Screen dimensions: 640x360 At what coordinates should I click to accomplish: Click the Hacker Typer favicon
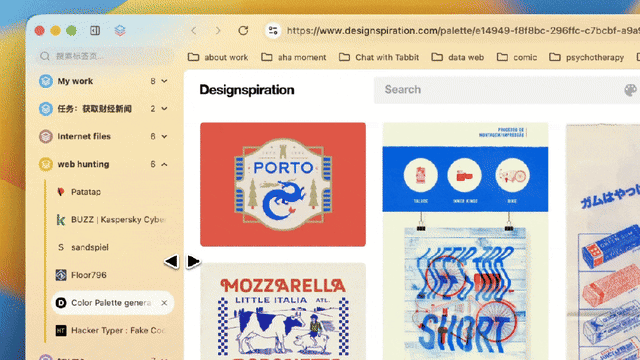(x=61, y=330)
